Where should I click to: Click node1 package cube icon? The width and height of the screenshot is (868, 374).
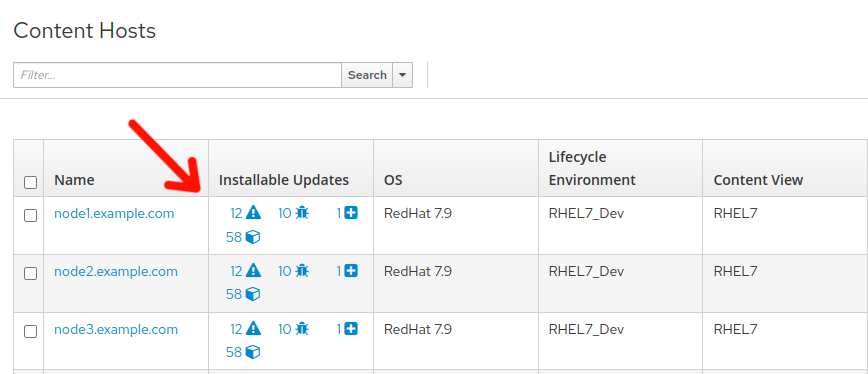pyautogui.click(x=252, y=237)
